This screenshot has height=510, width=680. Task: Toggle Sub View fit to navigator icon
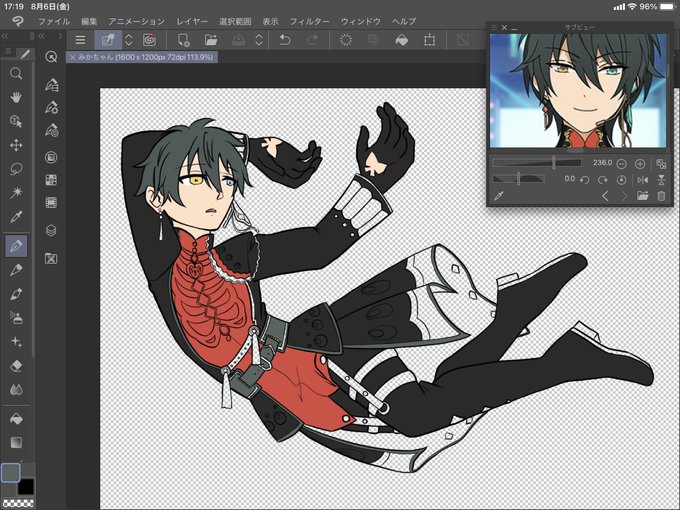point(661,164)
